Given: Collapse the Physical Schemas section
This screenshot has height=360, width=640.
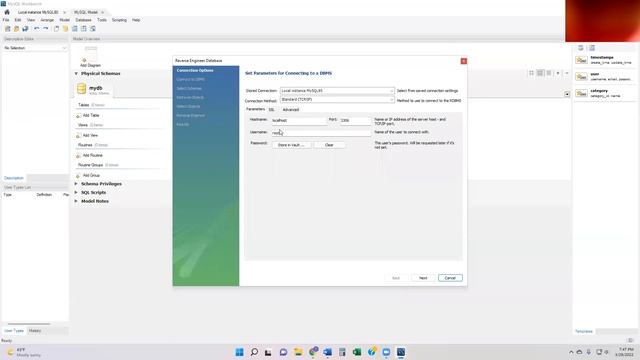Looking at the screenshot, I should pyautogui.click(x=76, y=73).
